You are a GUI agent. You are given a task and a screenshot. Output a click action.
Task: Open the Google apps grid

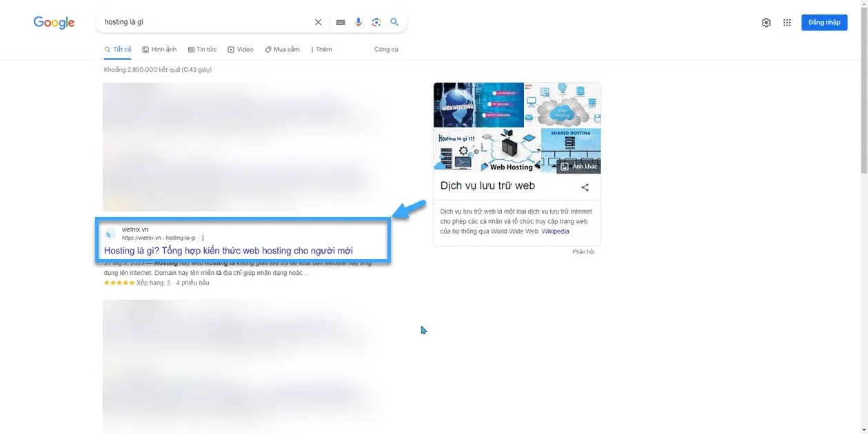pyautogui.click(x=787, y=23)
